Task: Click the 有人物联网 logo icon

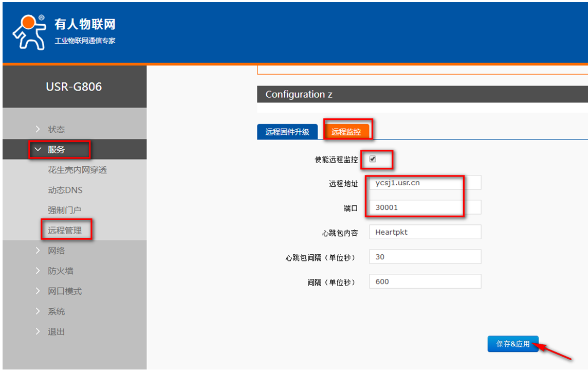Action: pos(29,31)
